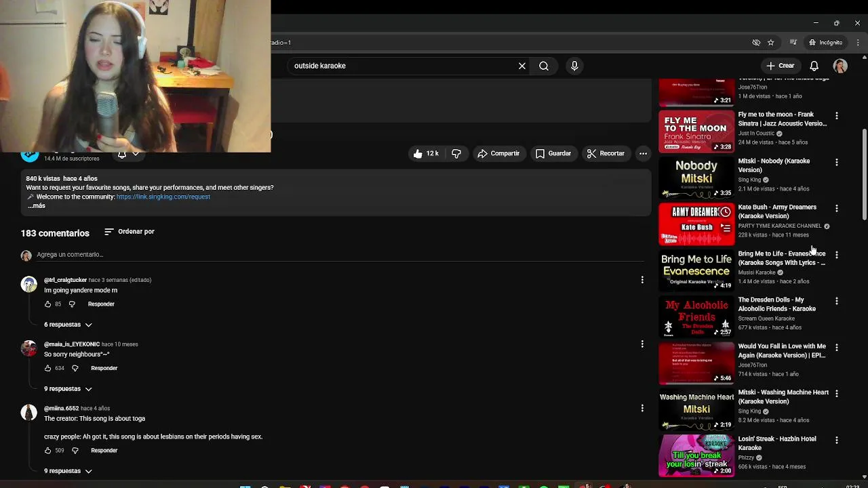Reply to @miina.6552 comment
Screen dimensions: 868x488
point(104,451)
